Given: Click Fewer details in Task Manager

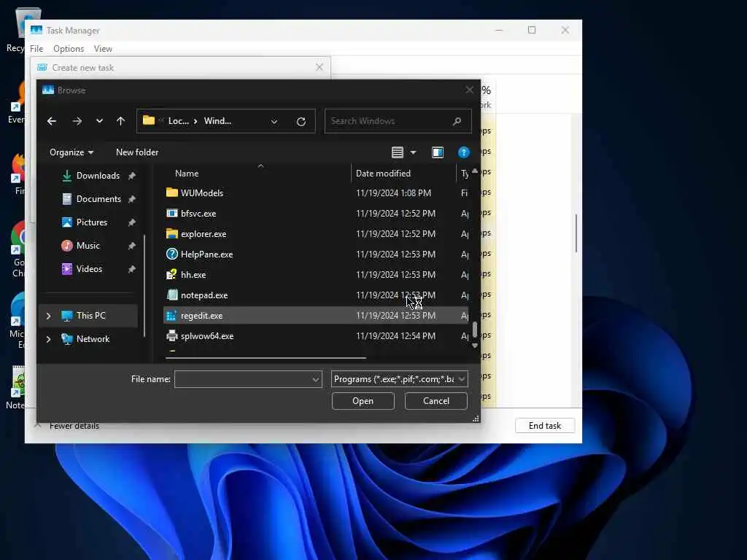Looking at the screenshot, I should click(74, 426).
